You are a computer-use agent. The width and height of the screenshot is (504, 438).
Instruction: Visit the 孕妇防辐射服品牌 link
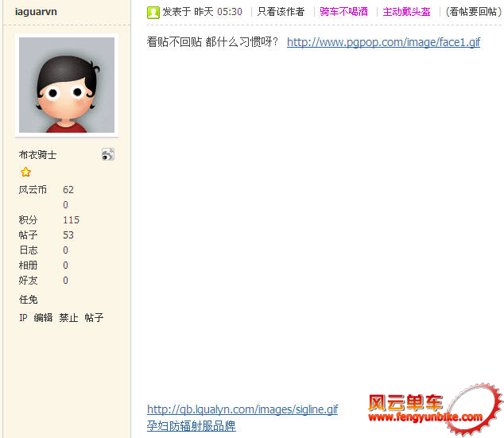[x=191, y=426]
